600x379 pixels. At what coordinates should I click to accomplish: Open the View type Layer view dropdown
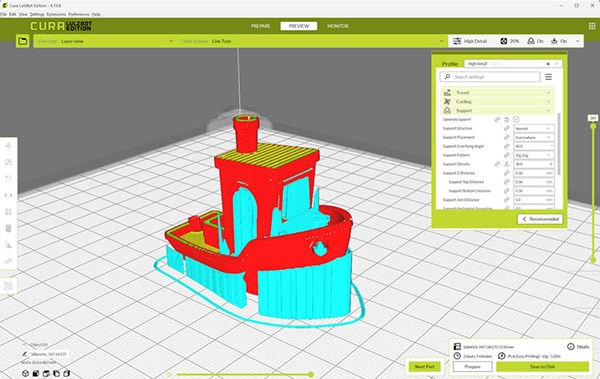coord(105,41)
